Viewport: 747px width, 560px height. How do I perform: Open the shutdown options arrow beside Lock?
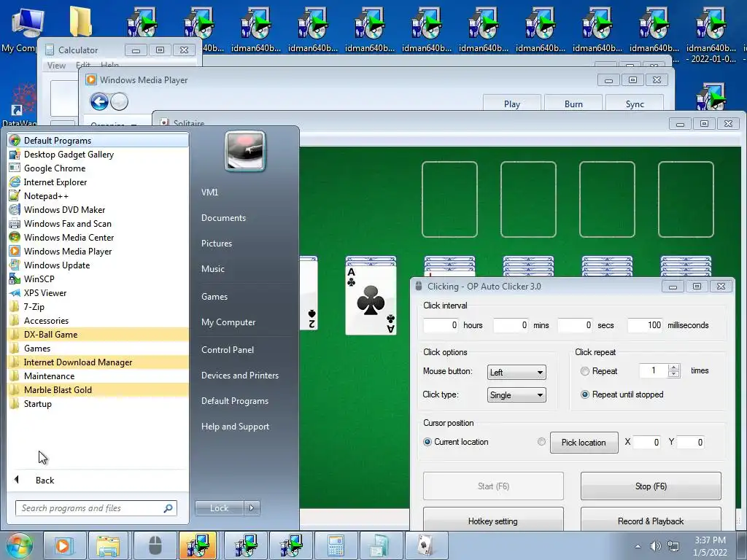point(252,508)
